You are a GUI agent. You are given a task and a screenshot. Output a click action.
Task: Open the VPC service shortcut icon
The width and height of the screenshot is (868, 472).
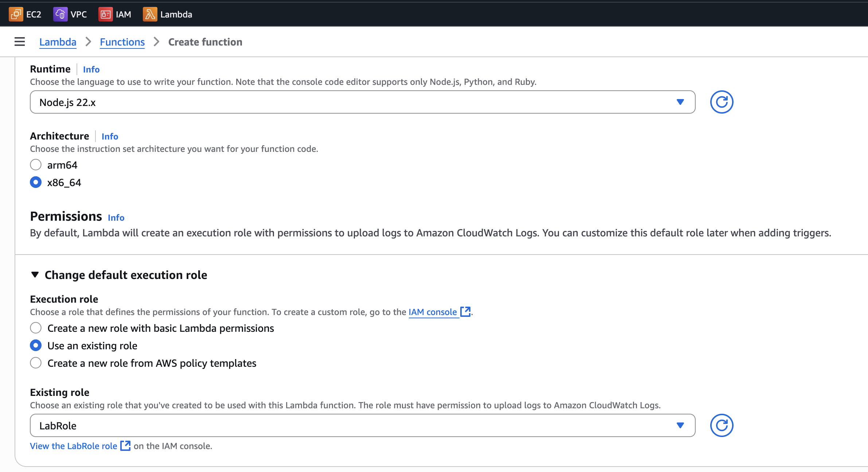click(60, 14)
